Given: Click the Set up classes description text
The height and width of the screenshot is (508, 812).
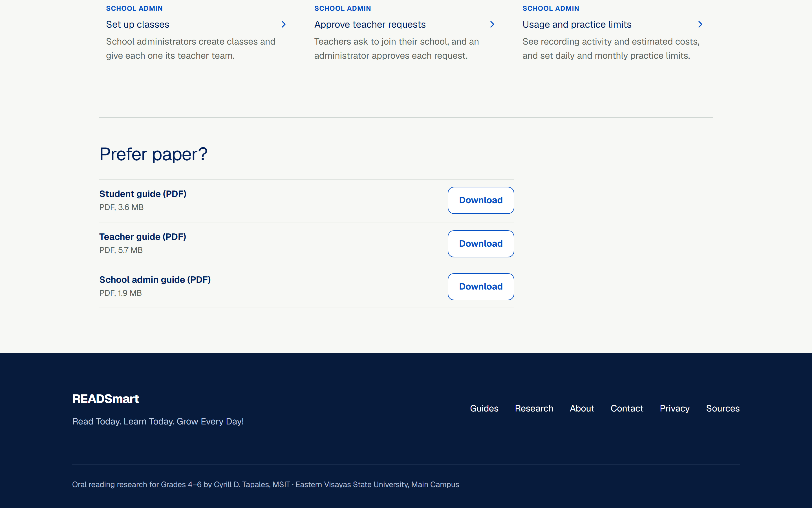Looking at the screenshot, I should tap(191, 49).
